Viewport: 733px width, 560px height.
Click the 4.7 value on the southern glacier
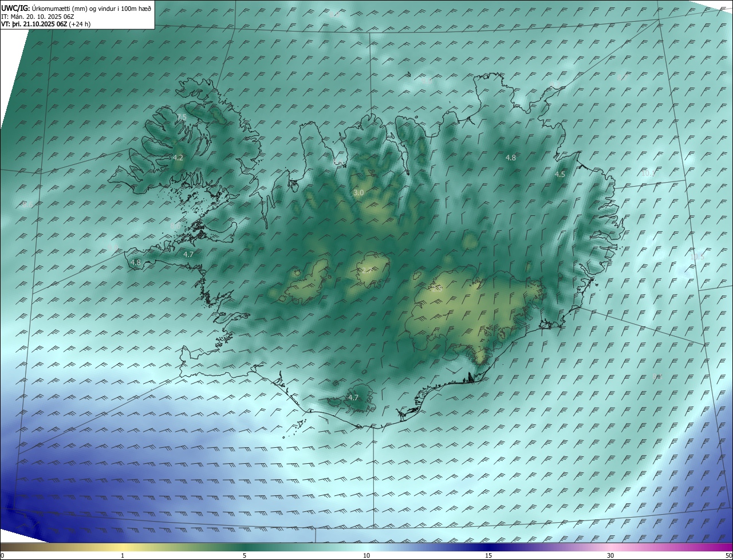353,398
